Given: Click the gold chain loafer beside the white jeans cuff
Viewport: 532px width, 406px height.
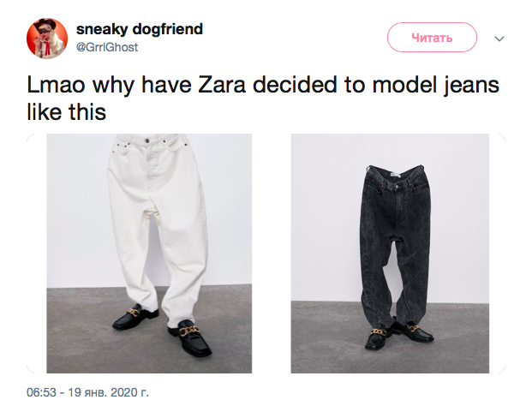Looking at the screenshot, I should (x=190, y=337).
